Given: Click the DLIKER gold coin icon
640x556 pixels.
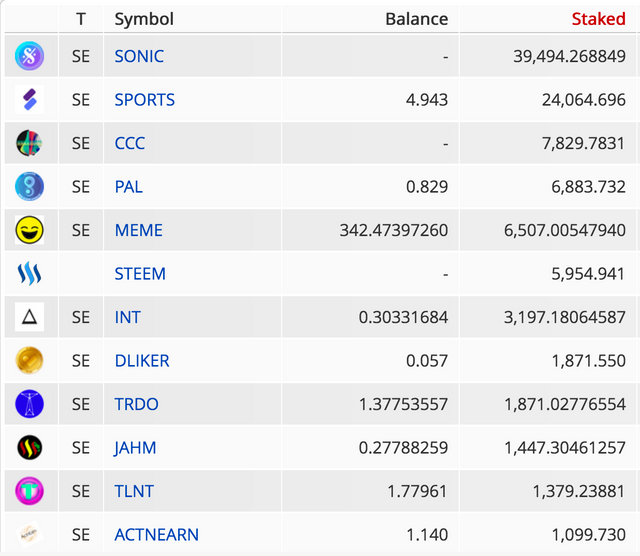Looking at the screenshot, I should (29, 360).
